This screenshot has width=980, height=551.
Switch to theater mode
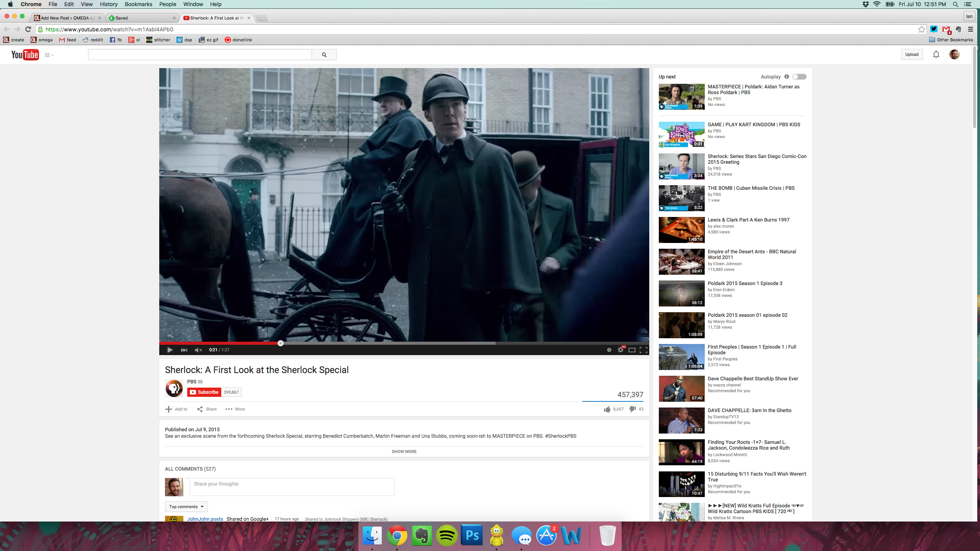pyautogui.click(x=632, y=350)
